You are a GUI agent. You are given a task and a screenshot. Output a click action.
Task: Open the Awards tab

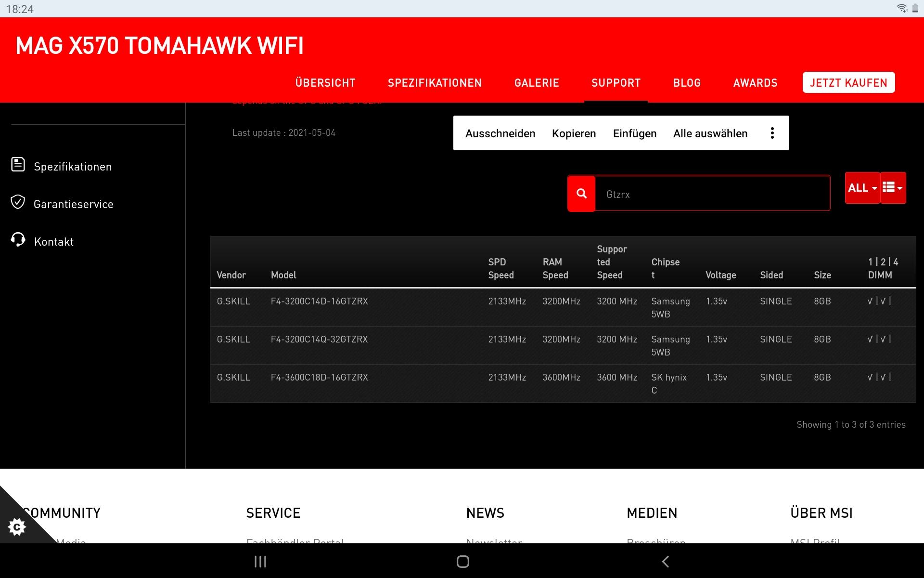pos(755,83)
